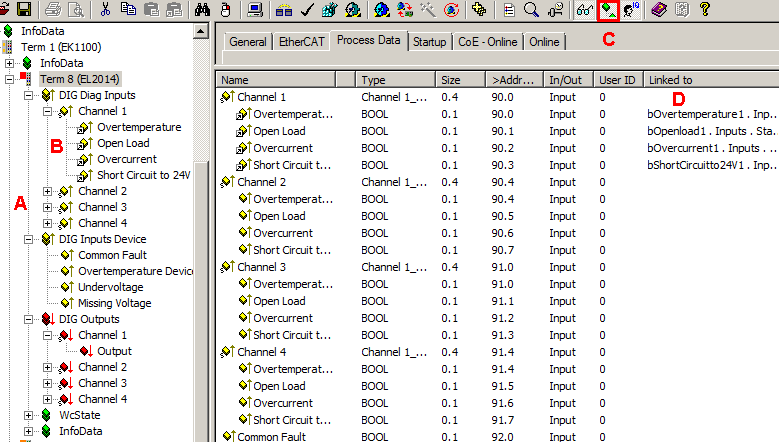Scan devices with the magic wand icon
The image size is (779, 442).
pyautogui.click(x=428, y=9)
